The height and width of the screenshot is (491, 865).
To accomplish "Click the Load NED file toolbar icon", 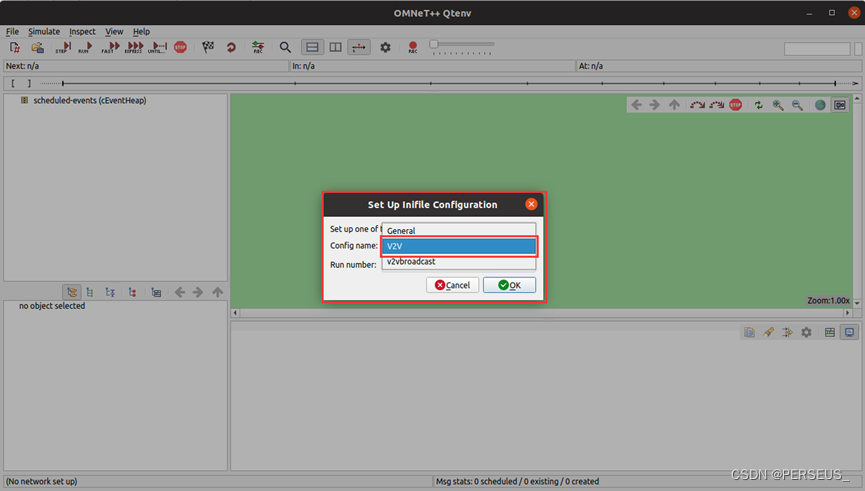I will point(38,47).
